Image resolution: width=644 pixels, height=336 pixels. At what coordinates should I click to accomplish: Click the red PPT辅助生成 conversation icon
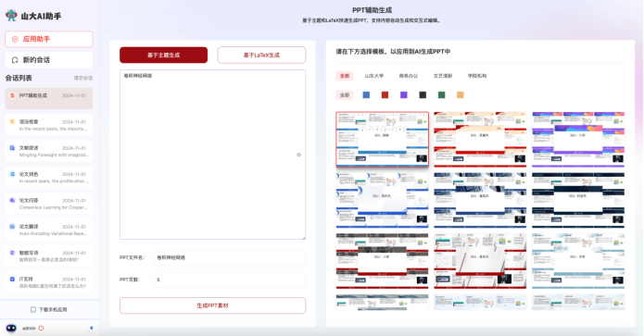[x=12, y=95]
